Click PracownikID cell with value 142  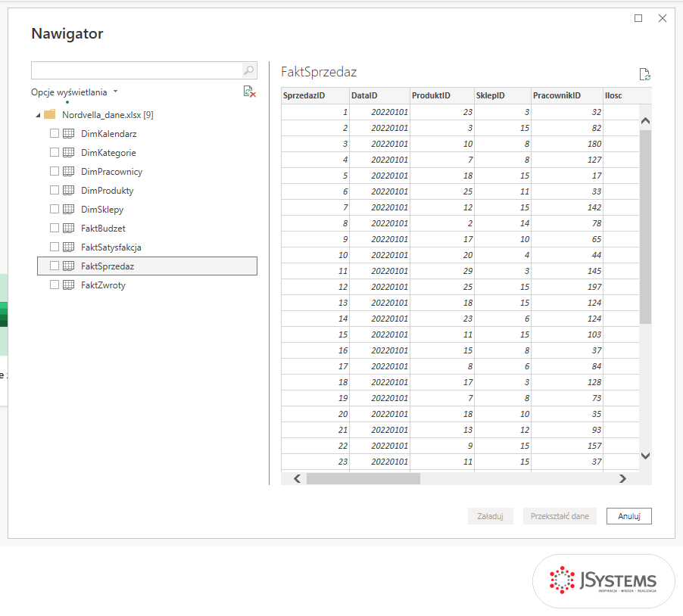(567, 207)
